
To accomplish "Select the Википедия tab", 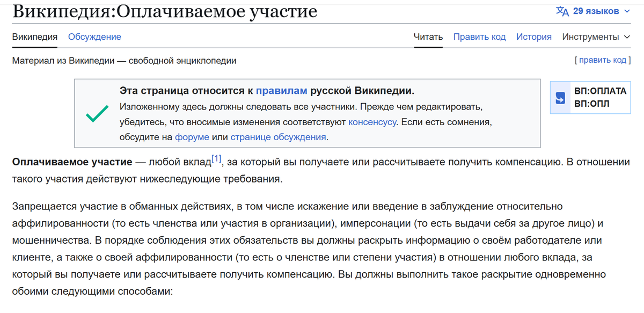I will (x=35, y=37).
